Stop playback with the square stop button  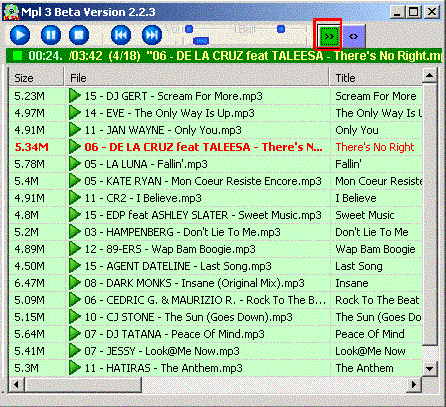click(79, 35)
